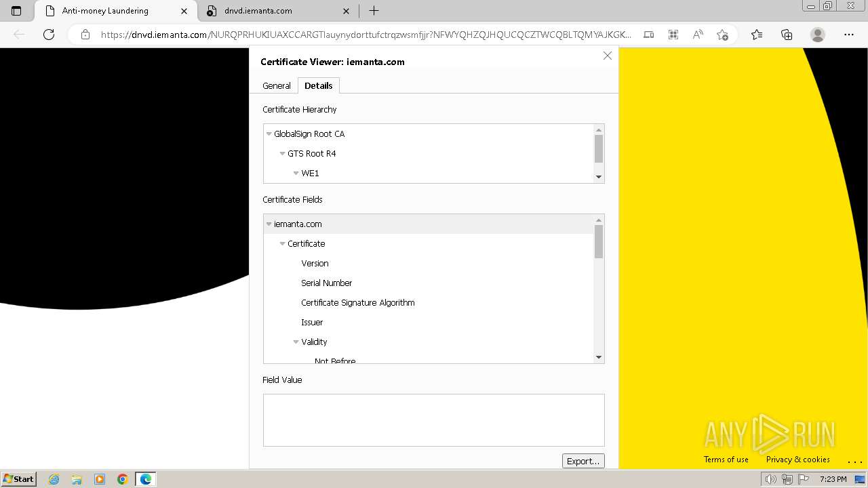Click the address bar URL field
The width and height of the screenshot is (868, 488).
coord(366,35)
